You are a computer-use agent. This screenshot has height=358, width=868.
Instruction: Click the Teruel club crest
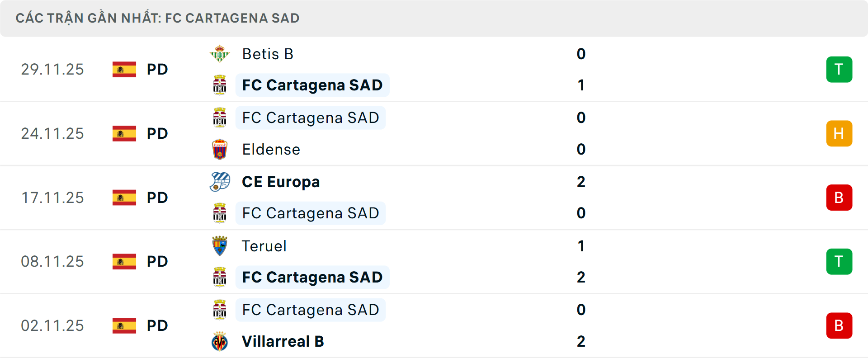(x=220, y=246)
